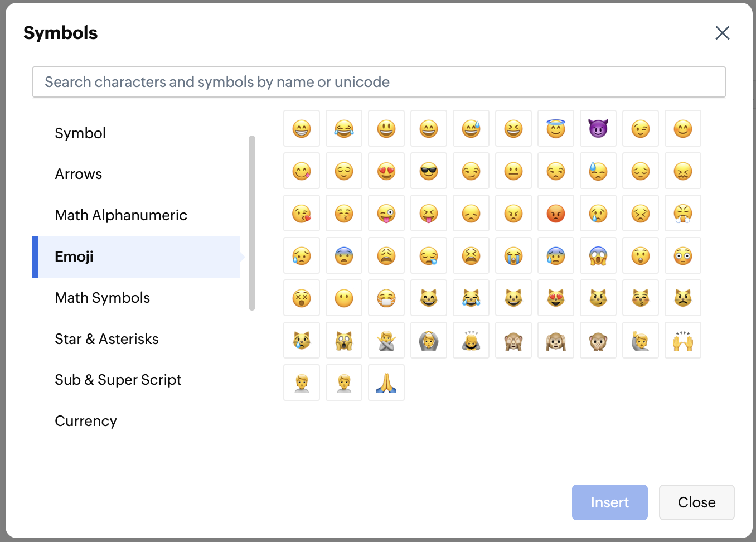Image resolution: width=756 pixels, height=542 pixels.
Task: Choose the red angry face emoji
Action: coord(555,214)
